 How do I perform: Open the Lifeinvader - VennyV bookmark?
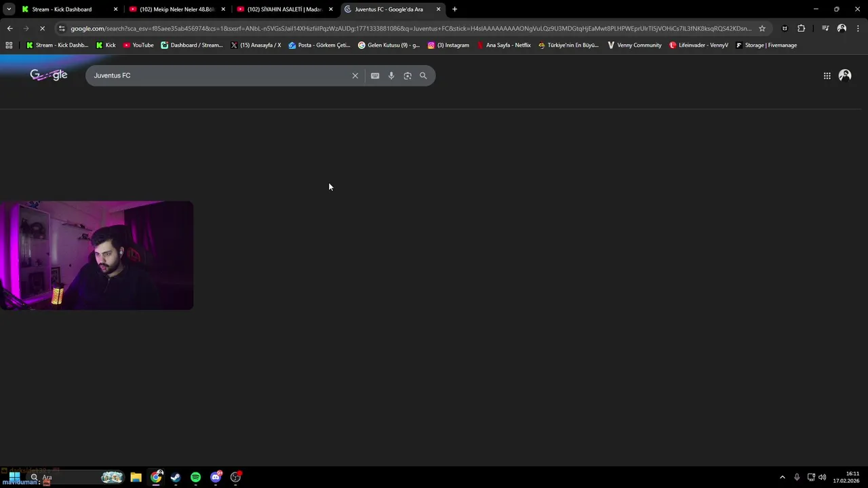click(x=698, y=45)
